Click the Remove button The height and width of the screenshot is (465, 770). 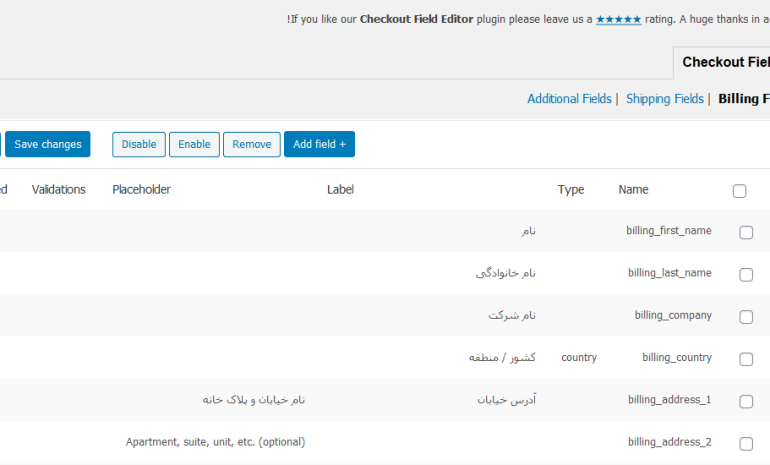click(251, 144)
